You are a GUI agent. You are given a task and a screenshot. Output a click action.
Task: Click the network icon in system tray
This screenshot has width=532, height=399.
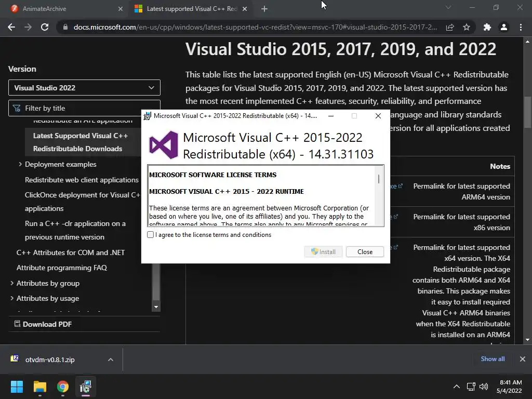471,387
